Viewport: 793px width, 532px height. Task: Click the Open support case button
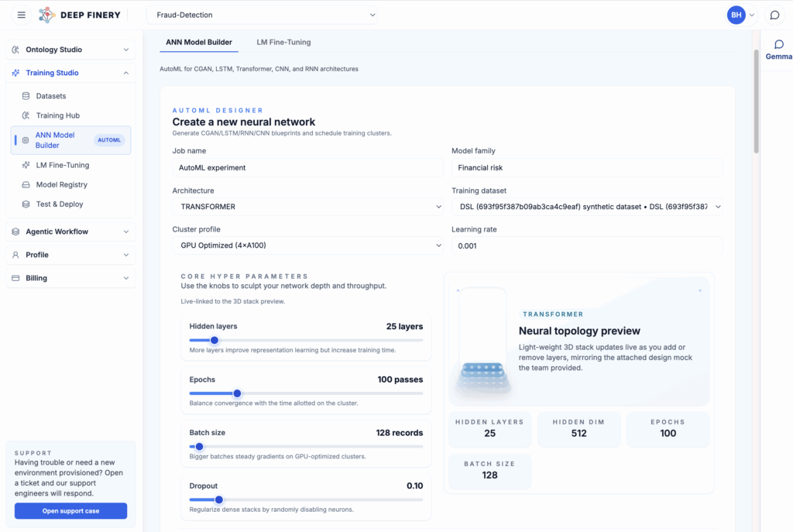point(70,511)
